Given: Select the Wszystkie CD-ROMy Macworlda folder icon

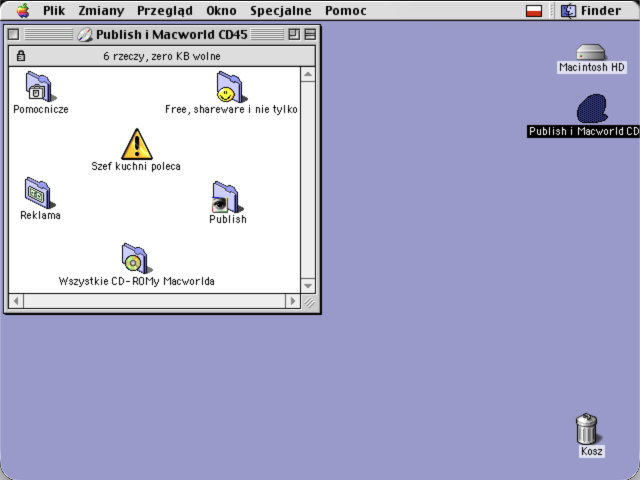Looking at the screenshot, I should click(x=136, y=258).
